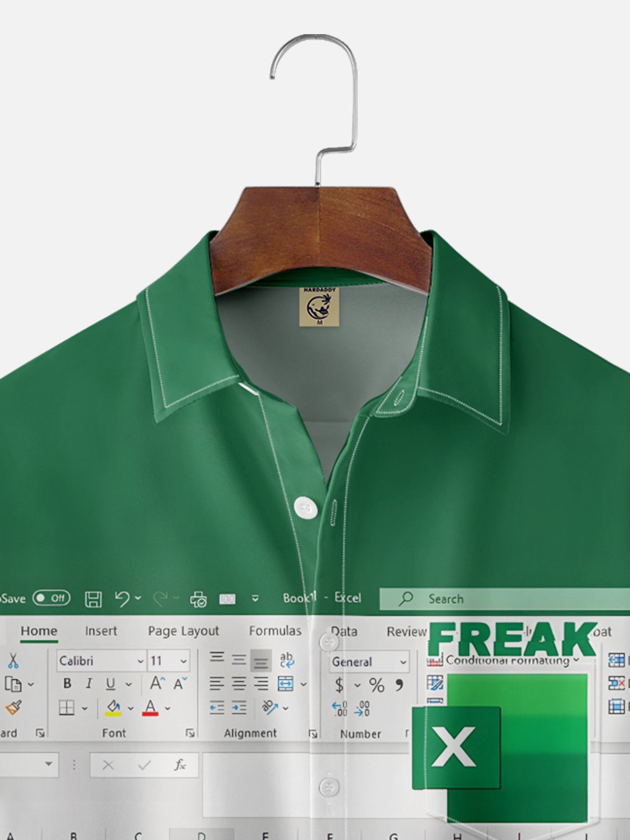Select column B header

click(x=73, y=835)
